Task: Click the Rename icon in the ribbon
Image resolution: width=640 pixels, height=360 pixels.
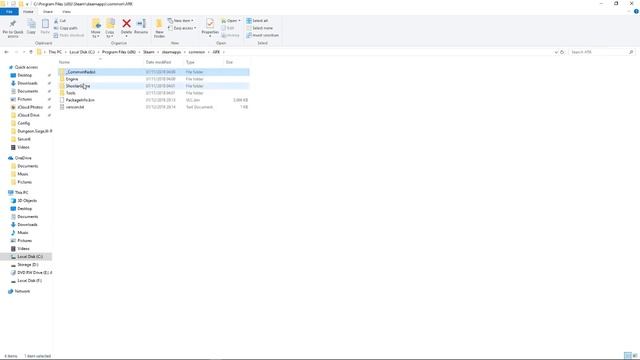Action: click(x=141, y=24)
